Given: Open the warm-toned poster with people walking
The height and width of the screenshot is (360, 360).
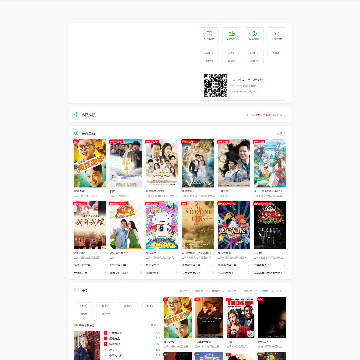Looking at the screenshot, I should point(90,225).
